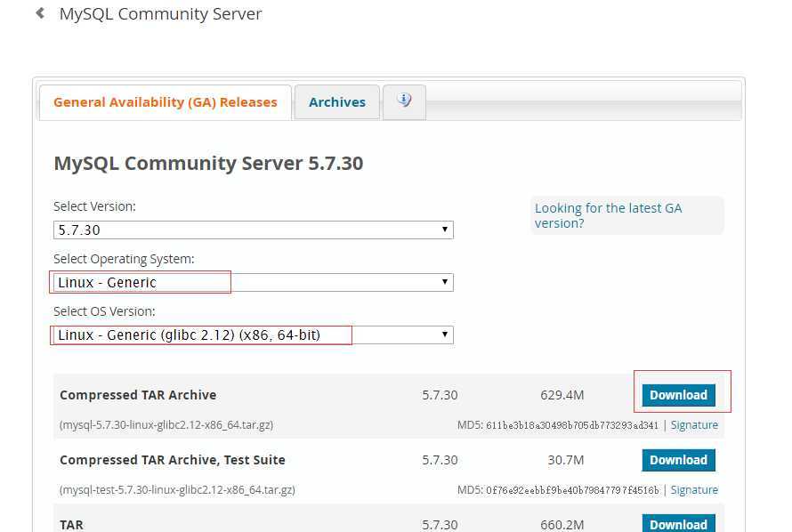Click the 'Select Operating System:' label

(x=124, y=259)
